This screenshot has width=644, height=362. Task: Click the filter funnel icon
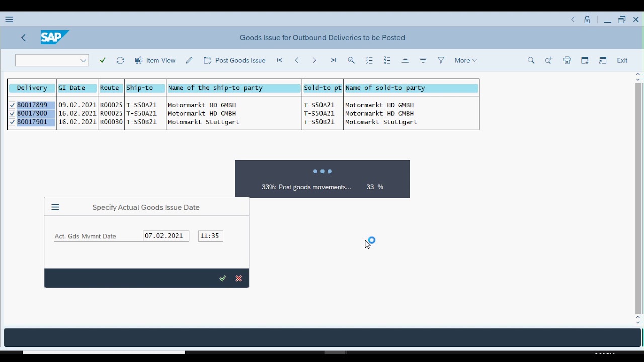pos(441,60)
